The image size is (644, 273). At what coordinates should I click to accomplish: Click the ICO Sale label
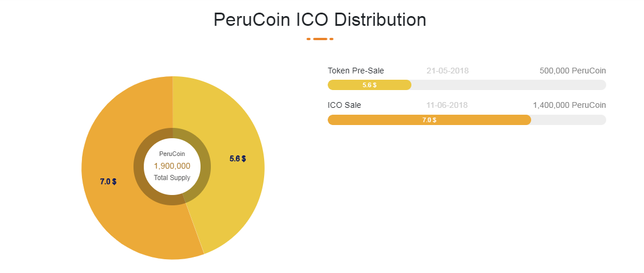[344, 105]
